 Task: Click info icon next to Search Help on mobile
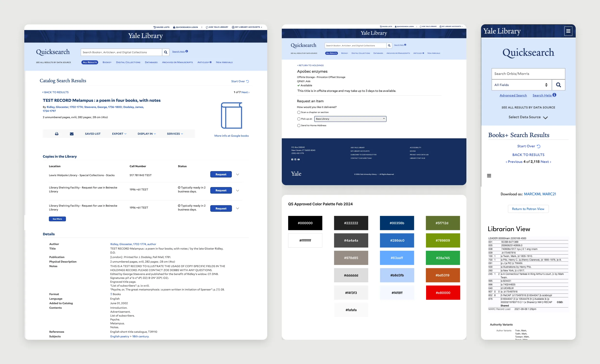click(554, 95)
